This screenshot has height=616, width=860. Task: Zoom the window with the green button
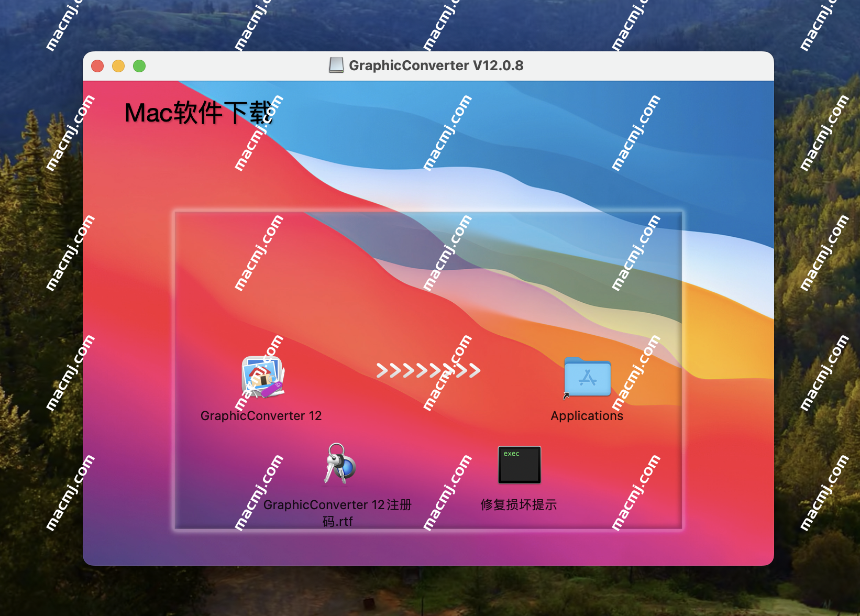(x=139, y=66)
